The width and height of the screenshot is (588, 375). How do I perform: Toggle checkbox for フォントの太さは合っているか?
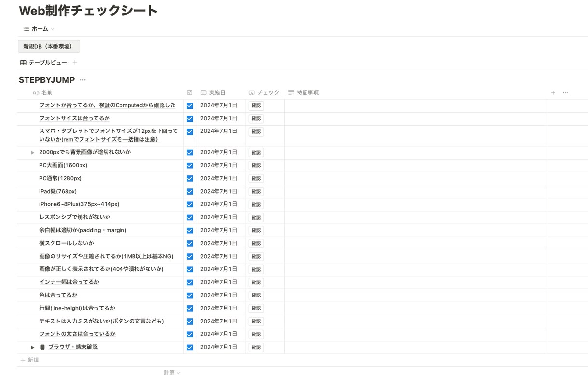(x=190, y=335)
